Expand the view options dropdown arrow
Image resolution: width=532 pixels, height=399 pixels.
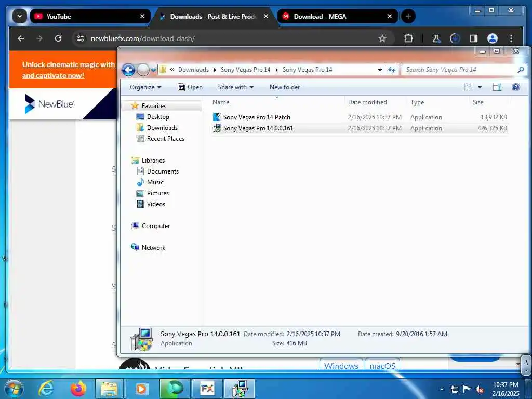point(480,87)
